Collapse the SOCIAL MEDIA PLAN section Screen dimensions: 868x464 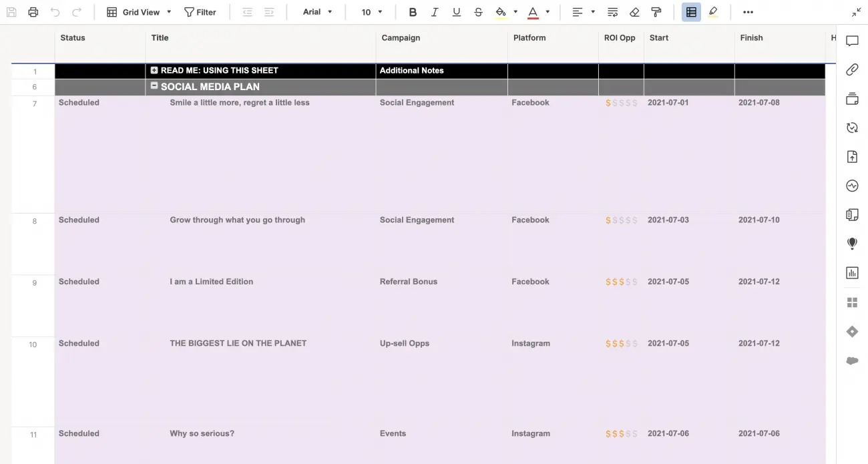pyautogui.click(x=154, y=86)
